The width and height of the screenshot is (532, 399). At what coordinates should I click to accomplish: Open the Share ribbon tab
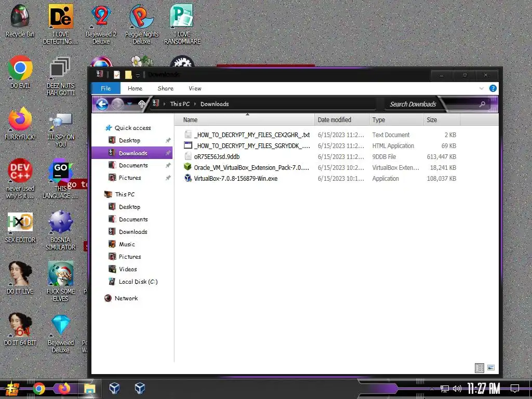[x=166, y=88]
